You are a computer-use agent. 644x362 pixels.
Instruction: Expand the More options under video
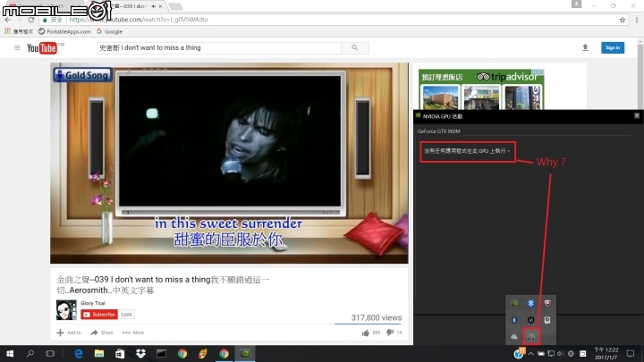[133, 333]
